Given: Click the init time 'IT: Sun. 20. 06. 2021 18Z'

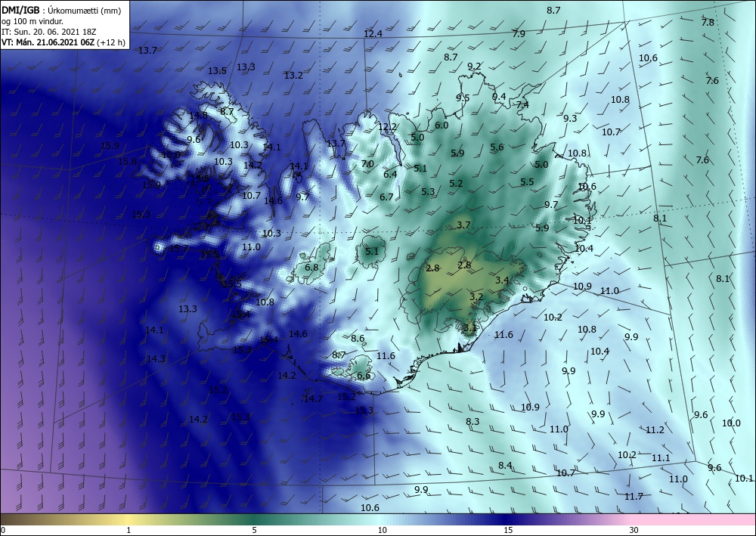Looking at the screenshot, I should 48,32.
